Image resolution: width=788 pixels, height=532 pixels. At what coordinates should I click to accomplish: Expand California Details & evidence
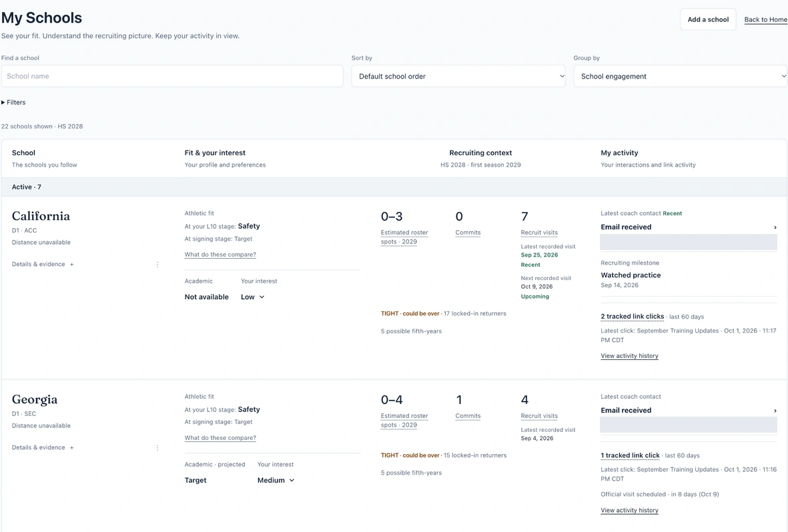43,264
